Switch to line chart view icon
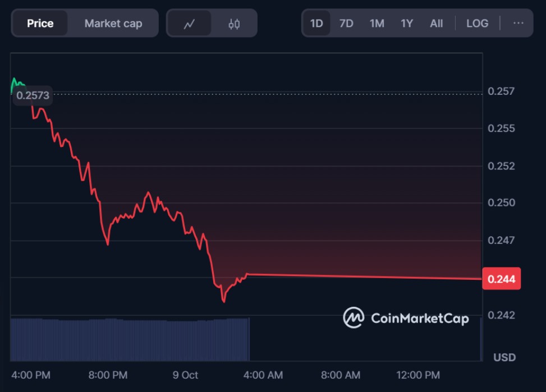 pyautogui.click(x=189, y=24)
